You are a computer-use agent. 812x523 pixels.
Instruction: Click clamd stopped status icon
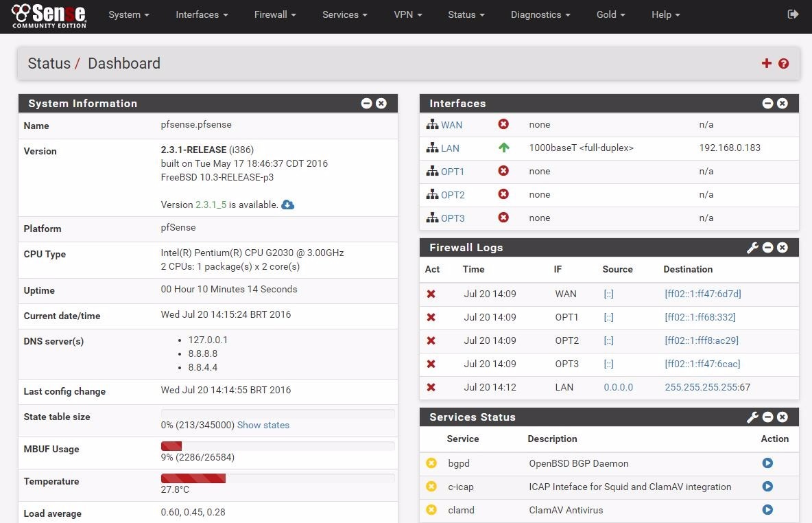431,509
